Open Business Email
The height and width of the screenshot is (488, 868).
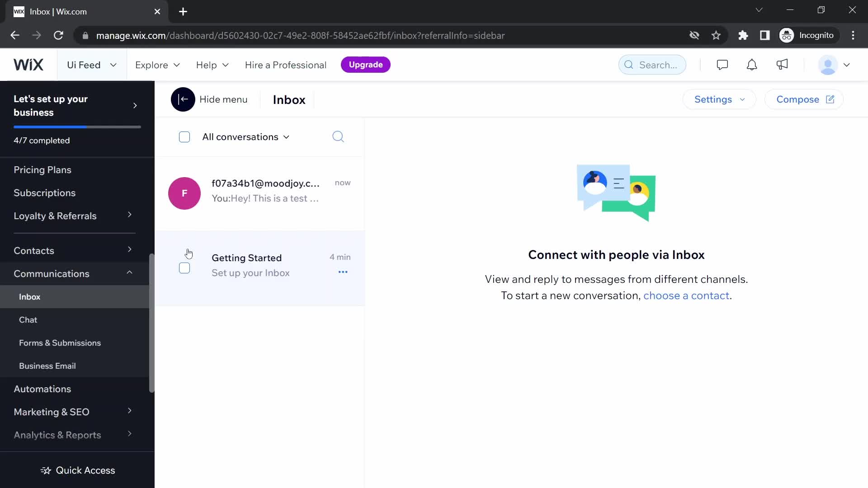coord(47,366)
